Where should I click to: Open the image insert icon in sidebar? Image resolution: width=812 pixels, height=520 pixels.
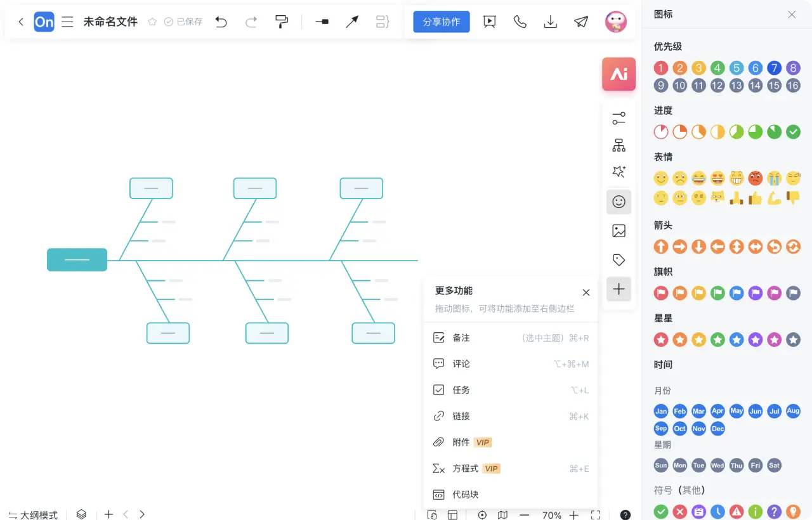tap(619, 231)
